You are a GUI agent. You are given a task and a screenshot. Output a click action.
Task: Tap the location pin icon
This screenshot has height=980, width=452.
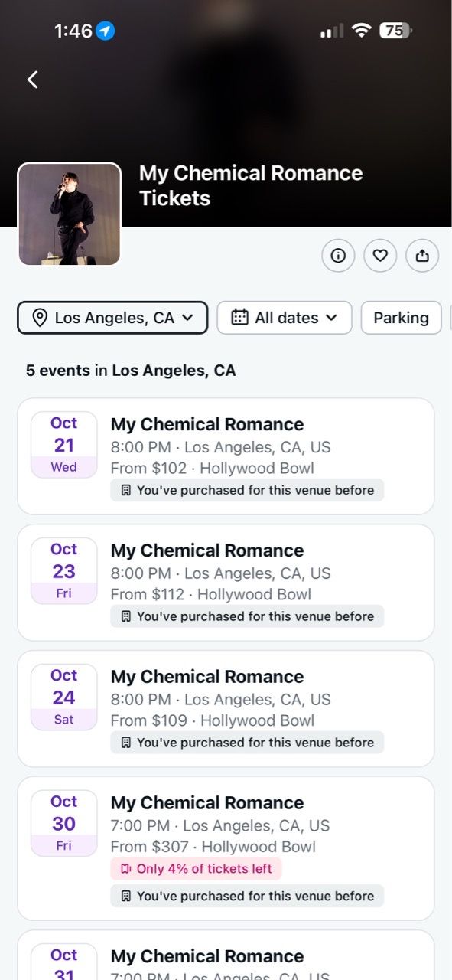[x=40, y=318]
